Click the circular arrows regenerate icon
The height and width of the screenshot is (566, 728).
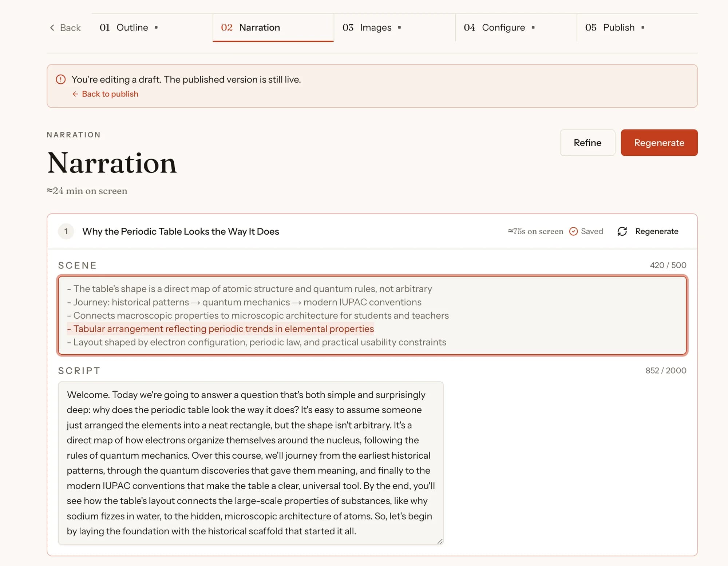point(622,231)
